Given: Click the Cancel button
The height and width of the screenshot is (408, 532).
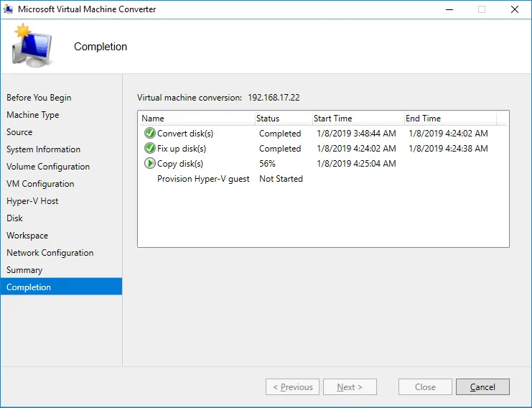Looking at the screenshot, I should point(482,387).
